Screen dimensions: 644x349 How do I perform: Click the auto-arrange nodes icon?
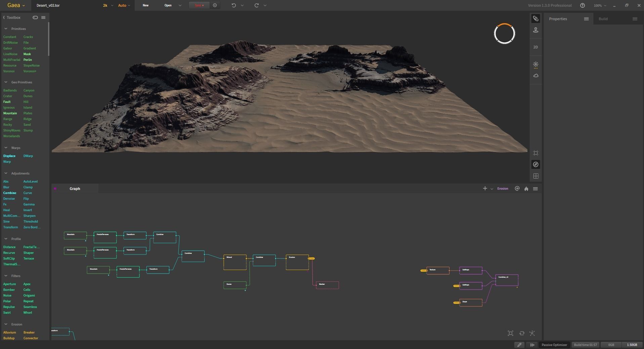pos(532,333)
